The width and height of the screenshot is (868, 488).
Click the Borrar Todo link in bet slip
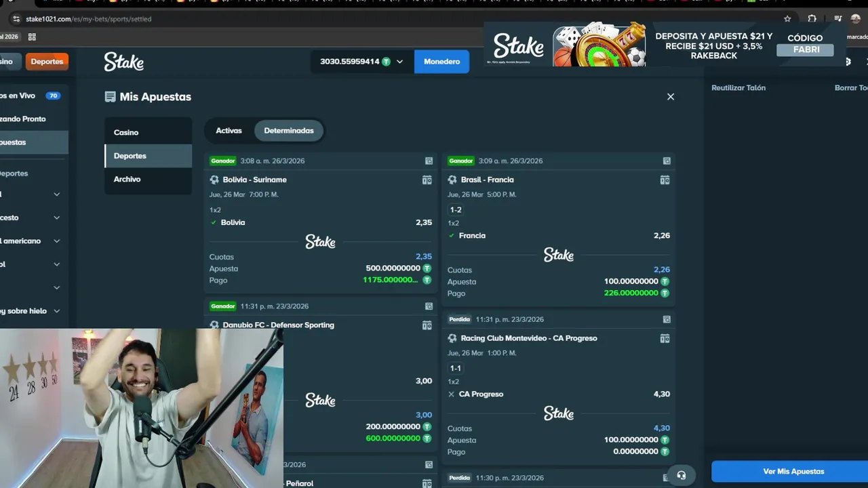851,88
